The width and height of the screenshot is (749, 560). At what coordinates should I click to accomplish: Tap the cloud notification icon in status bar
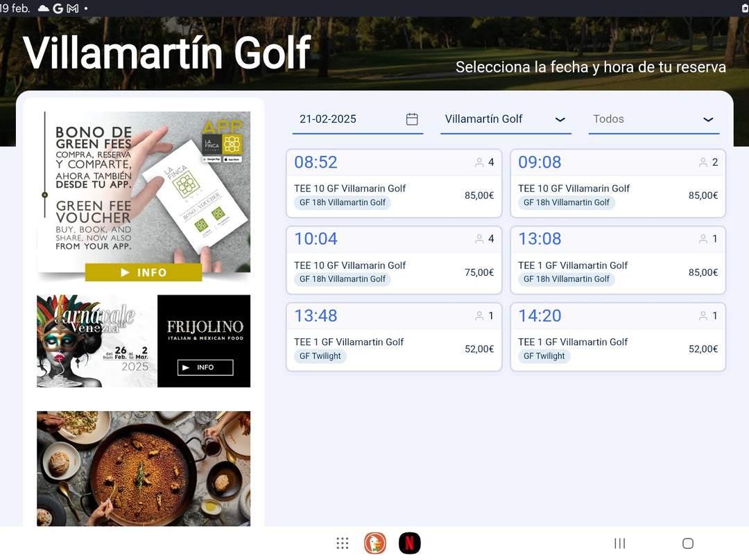point(44,8)
